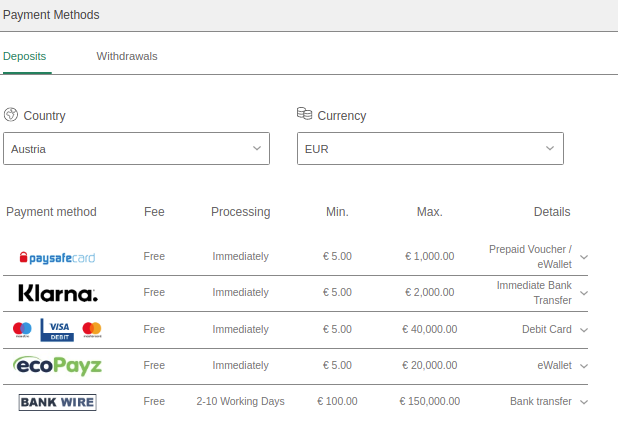This screenshot has height=438, width=618.
Task: Click the 'Processing' column header
Action: 240,212
